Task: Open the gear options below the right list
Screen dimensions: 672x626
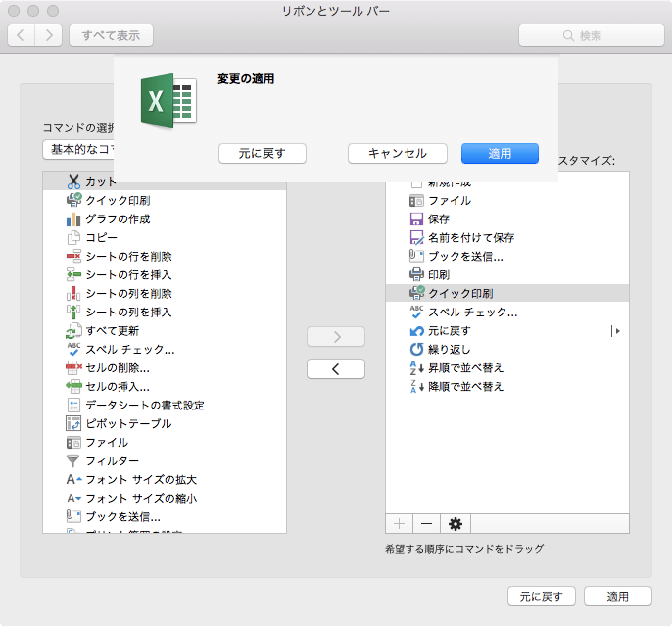Action: 455,524
